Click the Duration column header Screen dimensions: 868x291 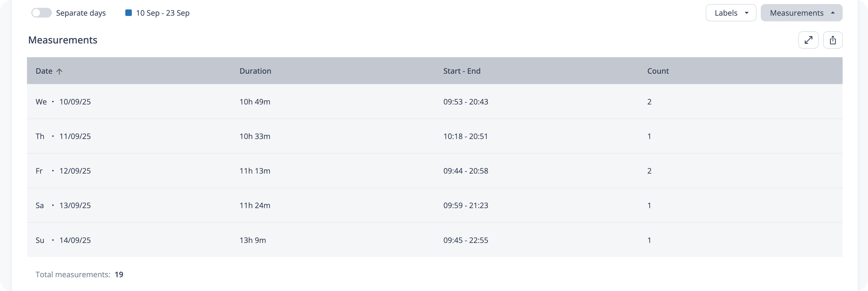pos(255,71)
